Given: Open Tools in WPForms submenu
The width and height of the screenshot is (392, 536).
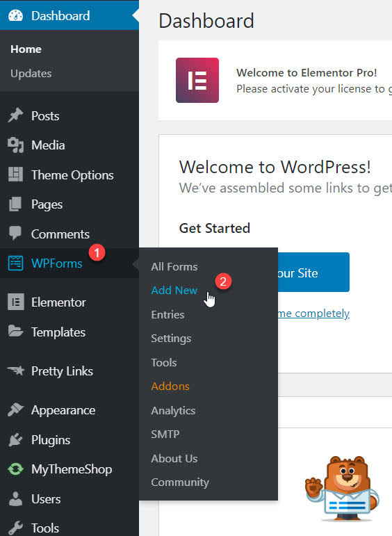Looking at the screenshot, I should tap(164, 362).
